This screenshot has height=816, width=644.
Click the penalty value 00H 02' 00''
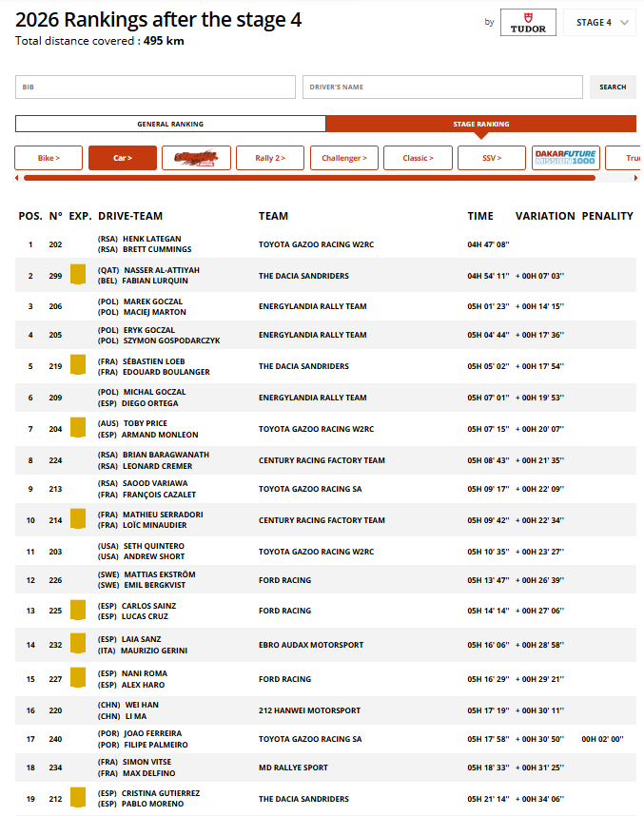point(602,739)
